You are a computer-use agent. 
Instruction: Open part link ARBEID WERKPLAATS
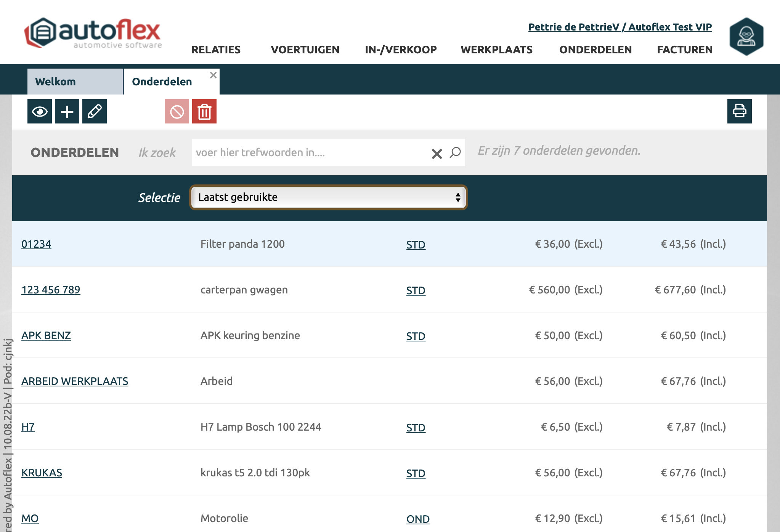(x=75, y=381)
